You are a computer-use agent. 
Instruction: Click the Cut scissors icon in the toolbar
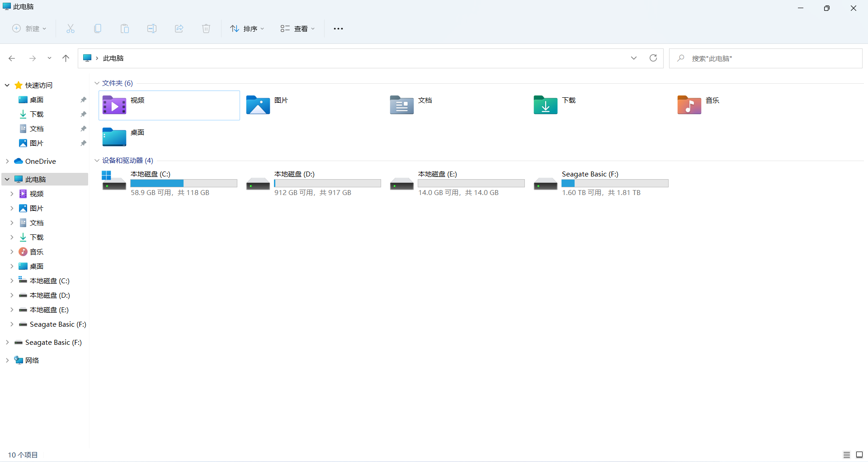pyautogui.click(x=71, y=29)
